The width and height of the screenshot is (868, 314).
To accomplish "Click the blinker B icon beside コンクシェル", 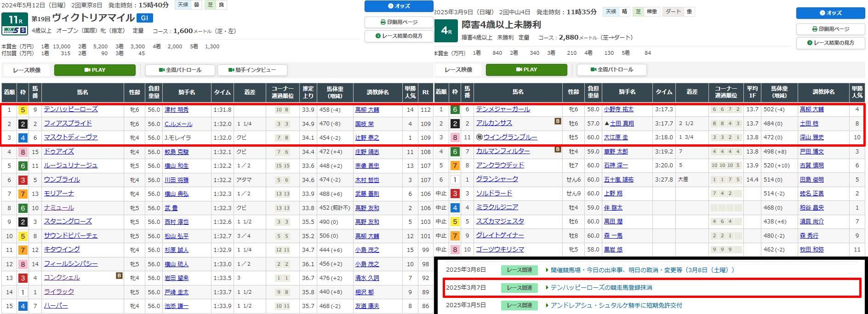I will pyautogui.click(x=119, y=276).
